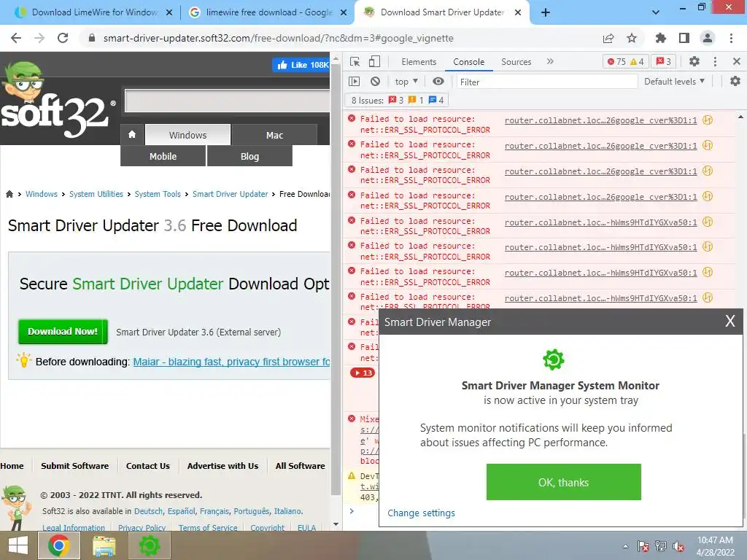
Task: Open Smart Driver Manager taskbar icon
Action: [x=149, y=545]
